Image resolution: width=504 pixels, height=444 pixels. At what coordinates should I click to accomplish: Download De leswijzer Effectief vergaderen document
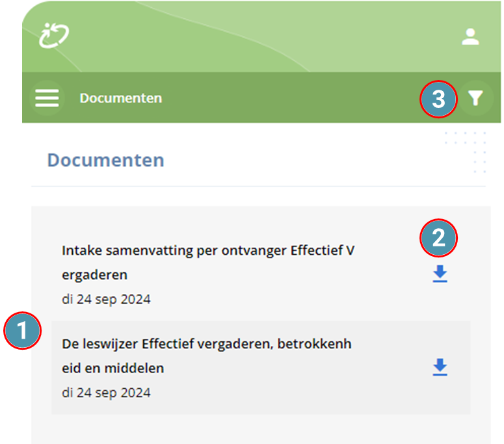pyautogui.click(x=440, y=367)
